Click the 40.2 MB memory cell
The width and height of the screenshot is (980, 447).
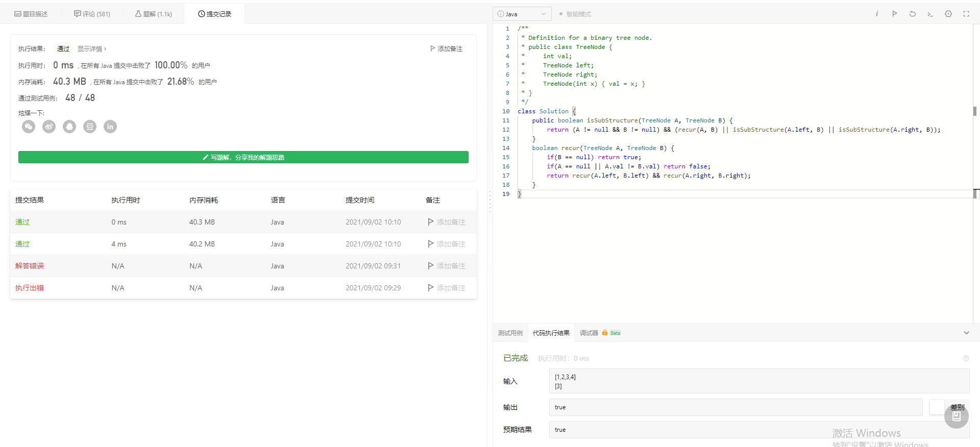click(202, 244)
